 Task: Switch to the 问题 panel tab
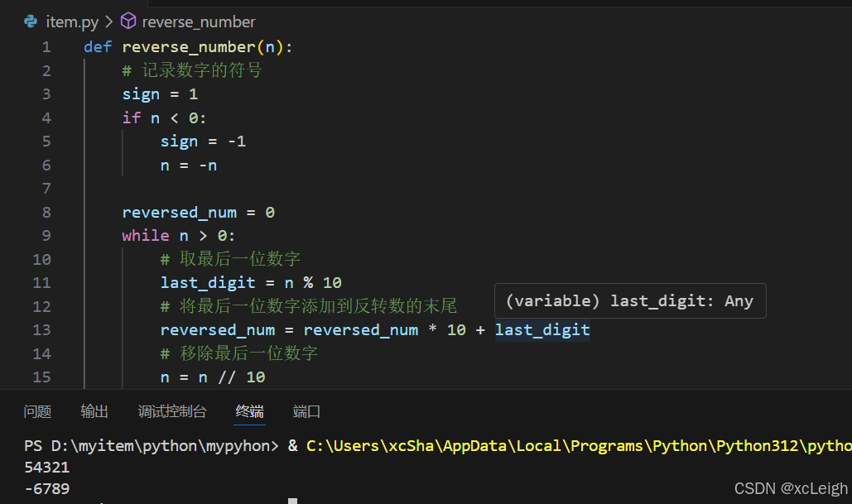(37, 411)
